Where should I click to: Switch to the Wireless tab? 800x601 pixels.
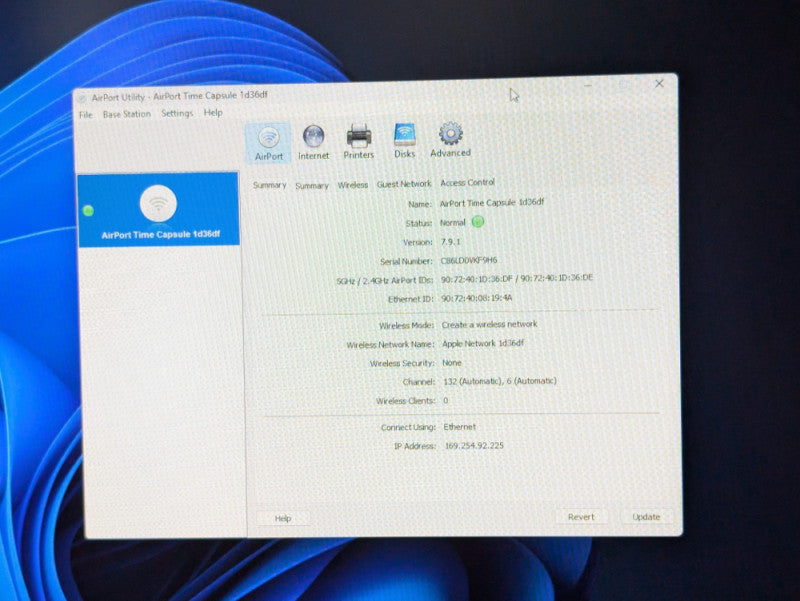pyautogui.click(x=353, y=185)
